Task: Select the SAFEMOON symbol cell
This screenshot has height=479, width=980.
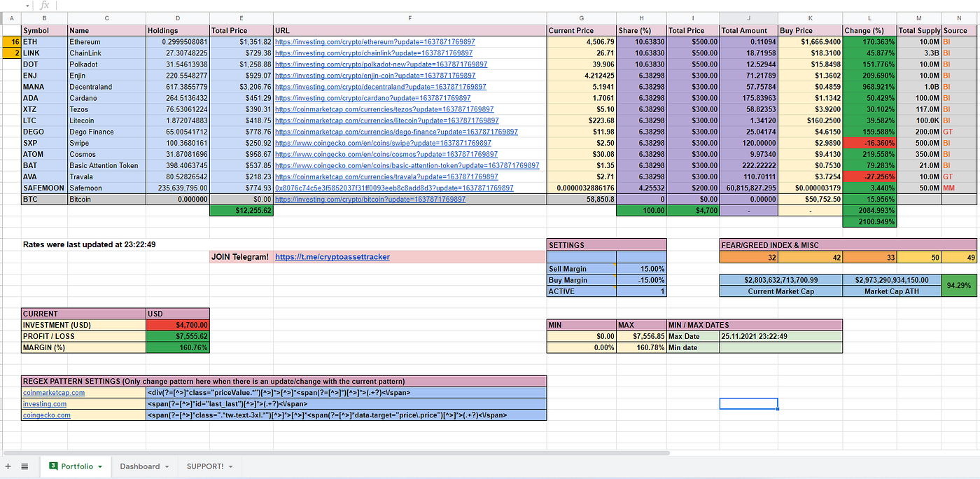Action: 44,188
